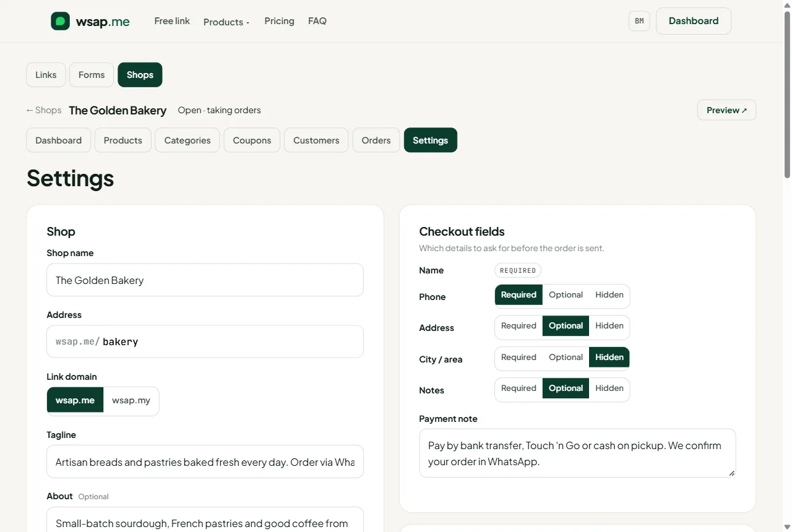Go to the Dashboard button in header
Viewport: 792px width, 532px height.
click(694, 21)
